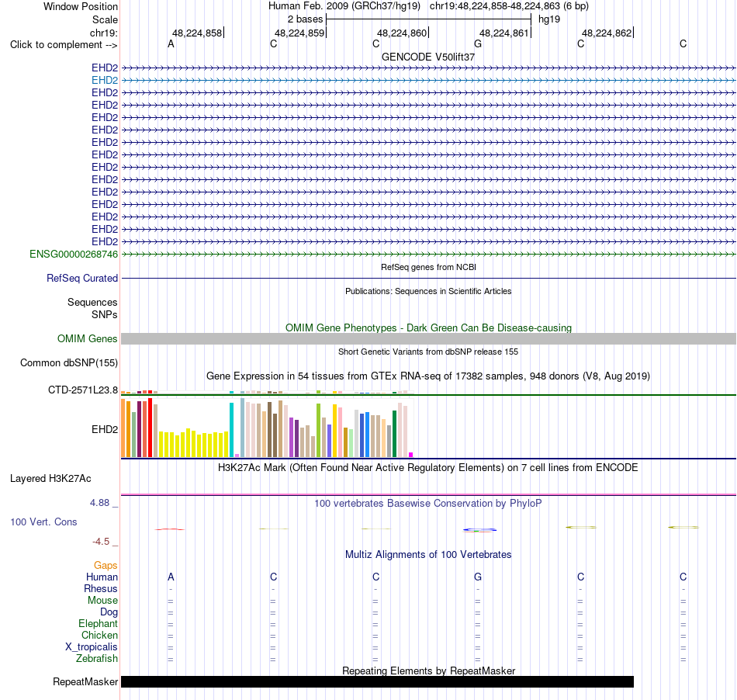
Task: Click the RefSeq Curated intron line
Action: pyautogui.click(x=428, y=279)
